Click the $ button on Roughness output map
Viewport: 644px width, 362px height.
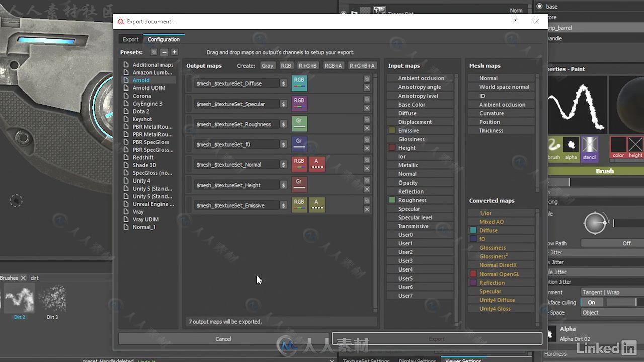click(284, 124)
